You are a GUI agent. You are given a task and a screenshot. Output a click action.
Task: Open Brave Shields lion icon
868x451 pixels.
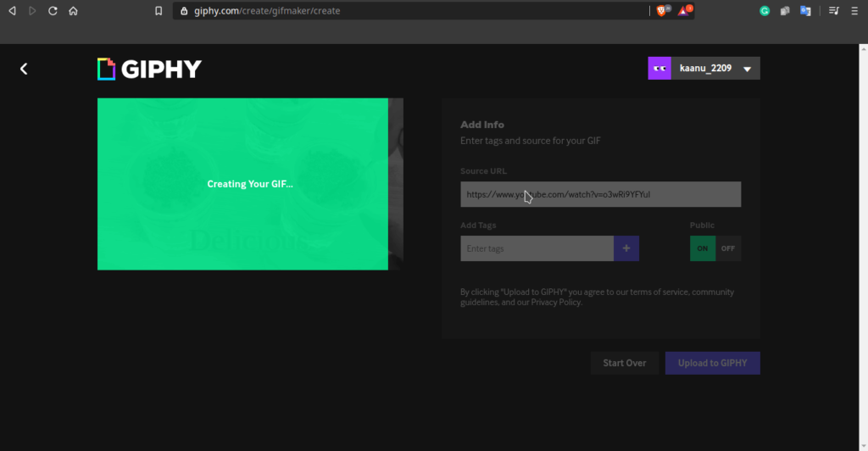tap(662, 10)
